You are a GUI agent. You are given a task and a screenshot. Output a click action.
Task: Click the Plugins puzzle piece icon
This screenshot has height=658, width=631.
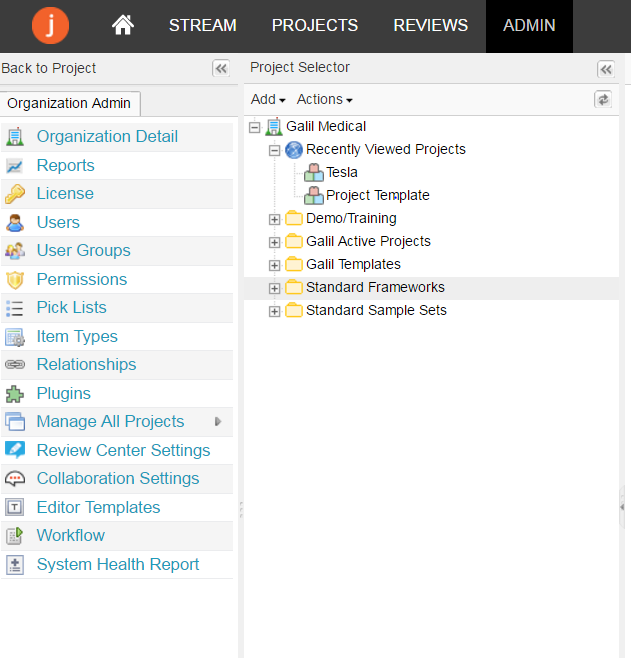click(15, 394)
